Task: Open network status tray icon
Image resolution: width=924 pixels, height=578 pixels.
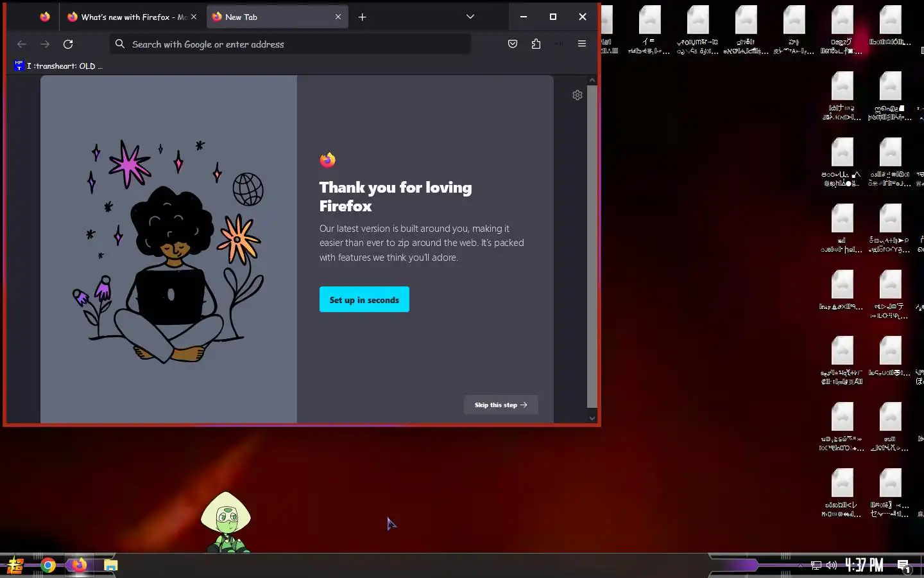Action: point(816,566)
